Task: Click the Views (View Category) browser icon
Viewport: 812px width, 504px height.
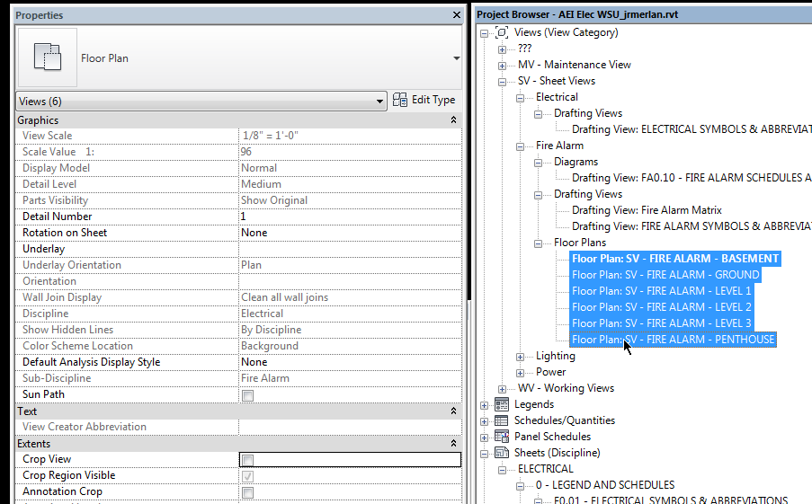Action: [502, 32]
